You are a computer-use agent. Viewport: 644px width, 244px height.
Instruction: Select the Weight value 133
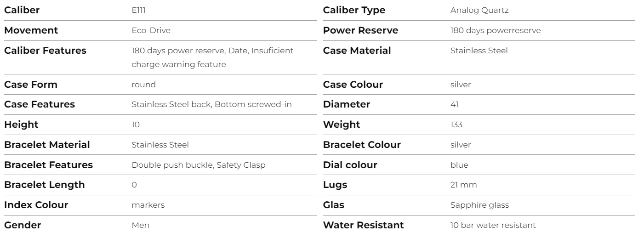[x=456, y=125]
